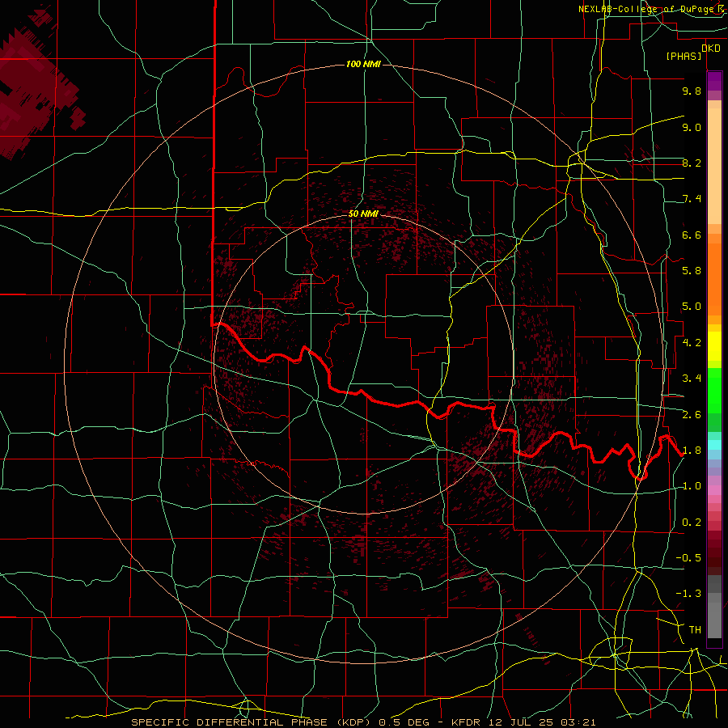
Task: Pick the pink legend segment near 1.0
Action: click(x=714, y=490)
